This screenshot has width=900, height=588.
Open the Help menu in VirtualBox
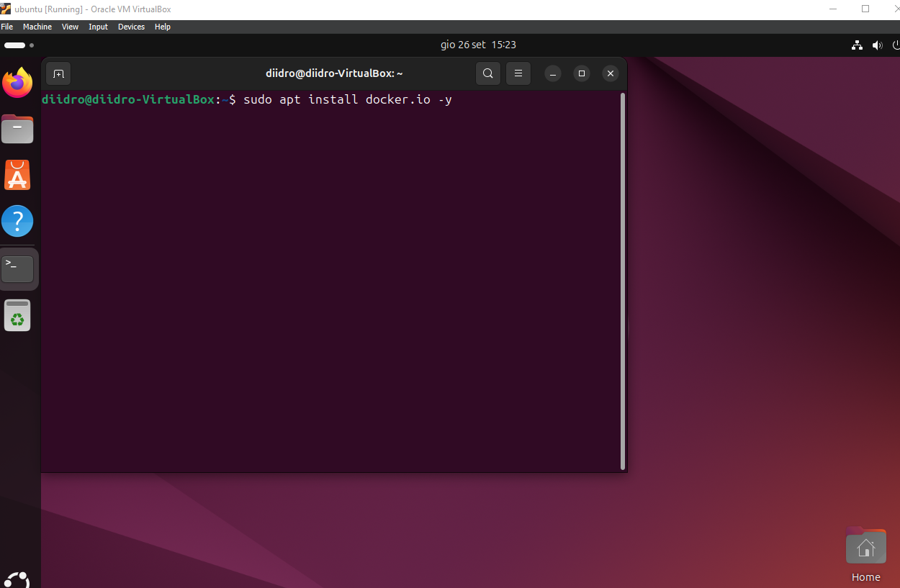163,27
